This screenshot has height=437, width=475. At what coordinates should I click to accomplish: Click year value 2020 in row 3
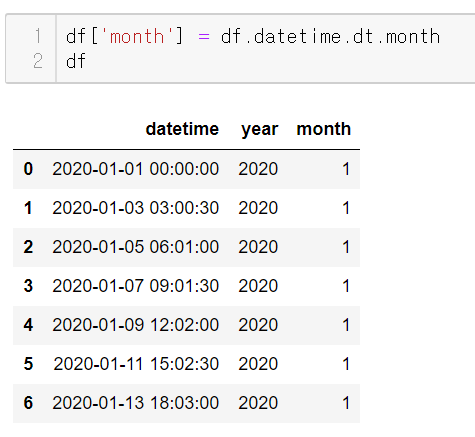(x=258, y=286)
